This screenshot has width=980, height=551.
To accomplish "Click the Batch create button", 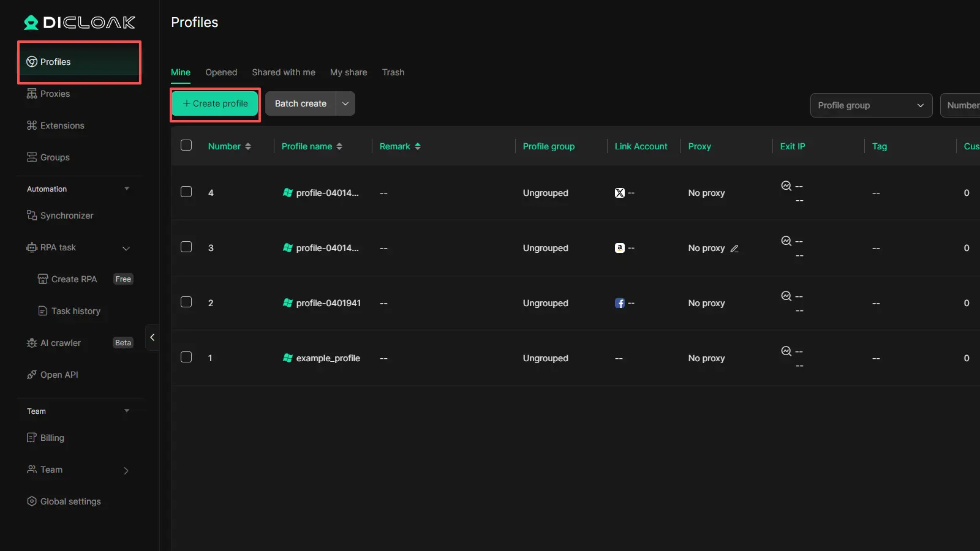I will point(301,103).
